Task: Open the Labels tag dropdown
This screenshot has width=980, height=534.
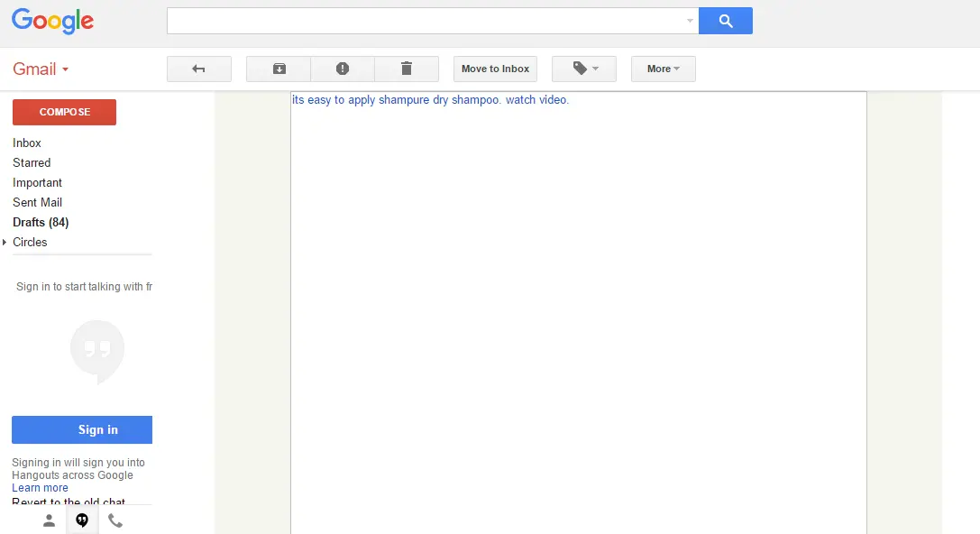Action: (583, 69)
